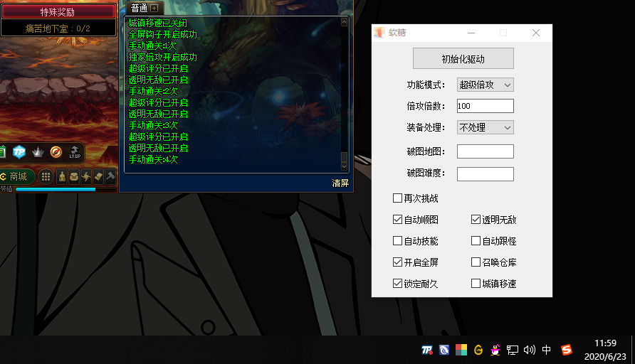Open the network status tray icon

513,350
